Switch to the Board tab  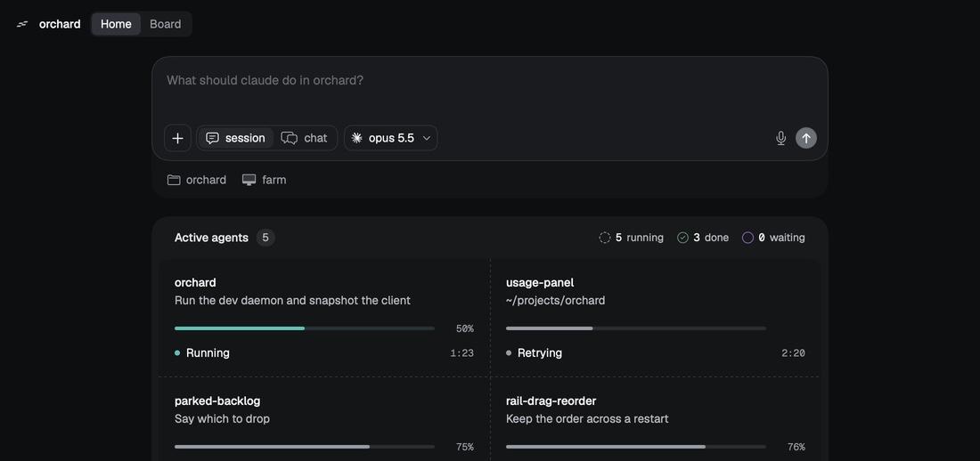165,24
